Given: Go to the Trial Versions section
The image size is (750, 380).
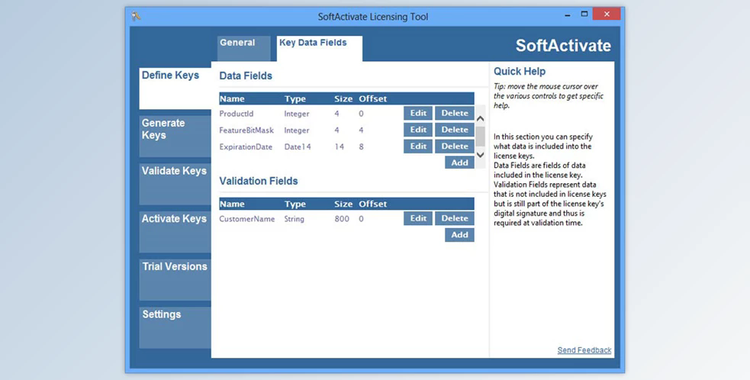Looking at the screenshot, I should [x=175, y=280].
